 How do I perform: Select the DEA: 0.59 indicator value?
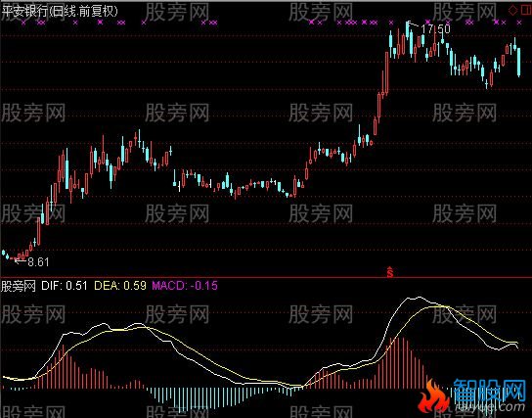[120, 286]
